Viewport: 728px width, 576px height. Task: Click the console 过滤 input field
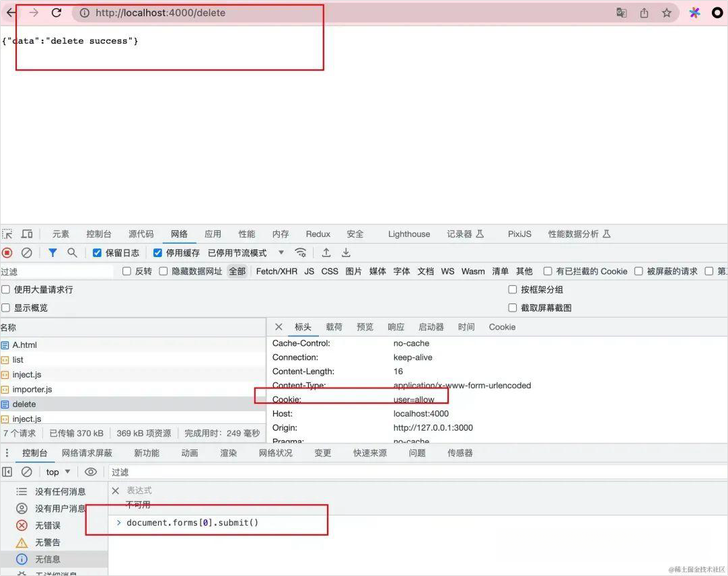point(418,472)
